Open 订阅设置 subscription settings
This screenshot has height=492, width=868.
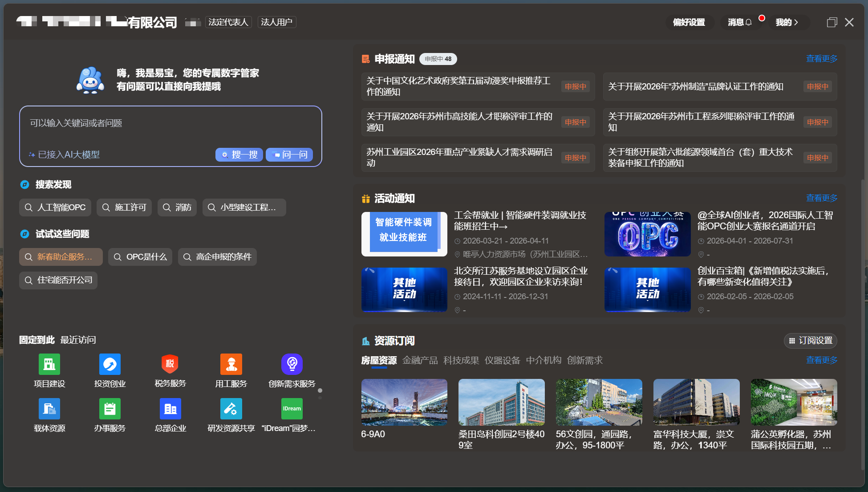coord(811,341)
